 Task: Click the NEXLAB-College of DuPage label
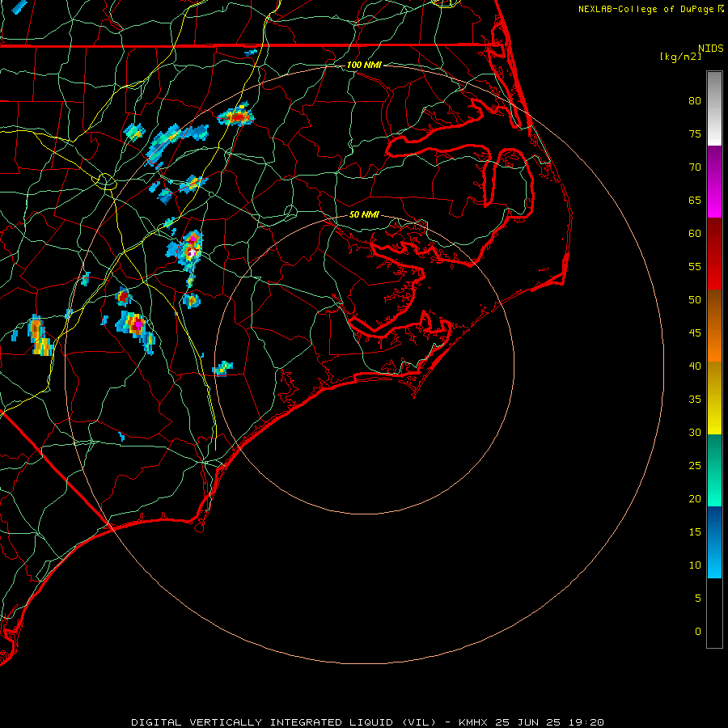(647, 9)
